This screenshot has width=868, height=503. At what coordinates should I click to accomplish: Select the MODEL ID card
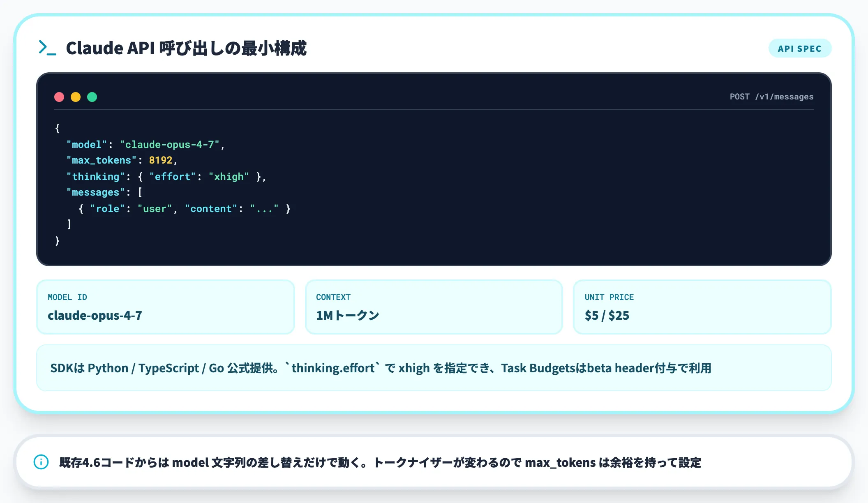(x=165, y=307)
